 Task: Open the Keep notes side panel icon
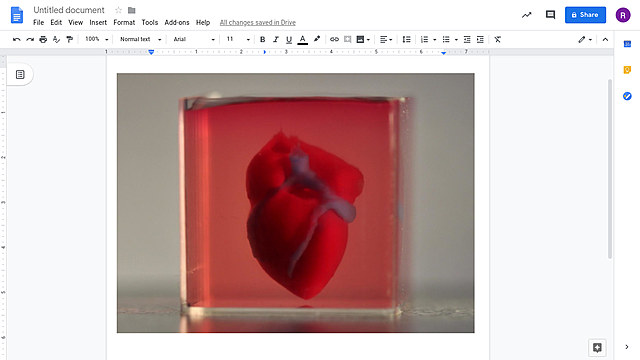[x=627, y=70]
